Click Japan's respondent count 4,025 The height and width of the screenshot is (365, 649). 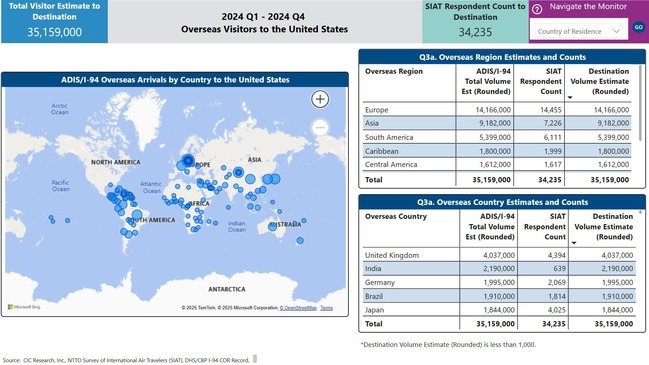(x=556, y=310)
